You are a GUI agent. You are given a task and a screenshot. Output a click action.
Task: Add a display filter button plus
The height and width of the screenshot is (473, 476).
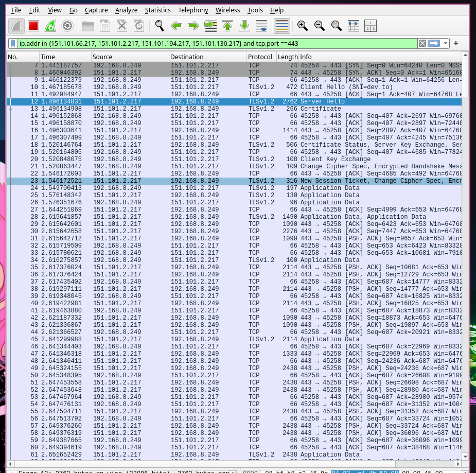click(456, 43)
